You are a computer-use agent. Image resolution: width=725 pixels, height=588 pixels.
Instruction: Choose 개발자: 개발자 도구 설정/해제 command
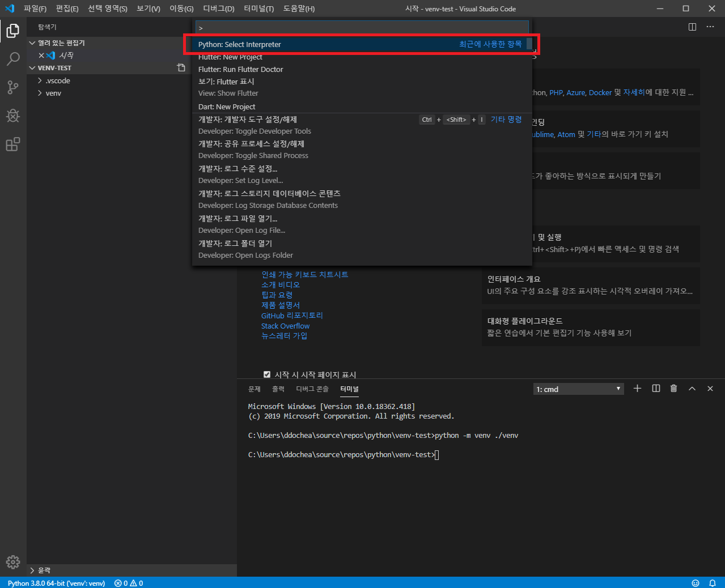point(362,125)
